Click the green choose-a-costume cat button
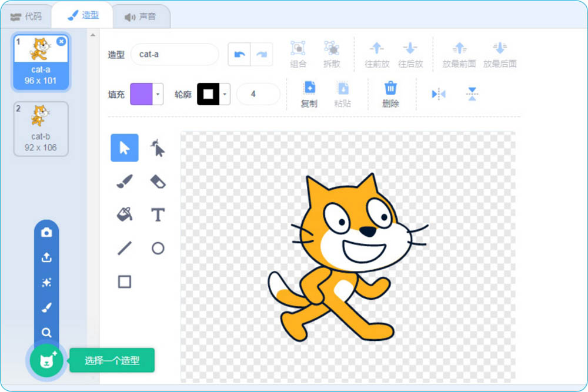The image size is (588, 392). (46, 360)
